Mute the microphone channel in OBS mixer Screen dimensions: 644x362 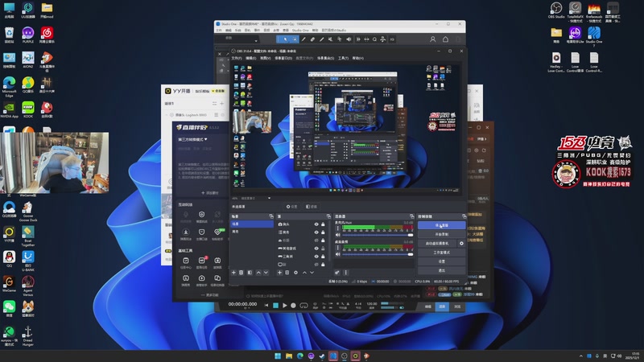pos(337,235)
